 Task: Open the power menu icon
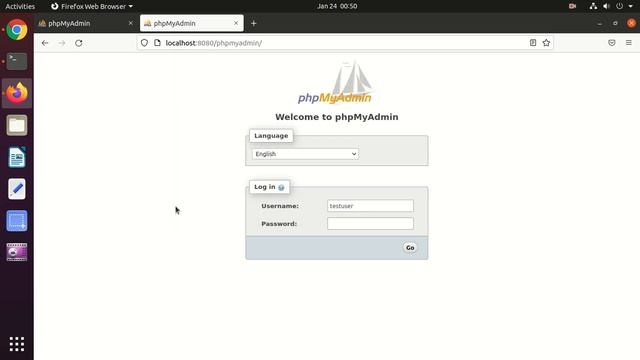tap(620, 6)
